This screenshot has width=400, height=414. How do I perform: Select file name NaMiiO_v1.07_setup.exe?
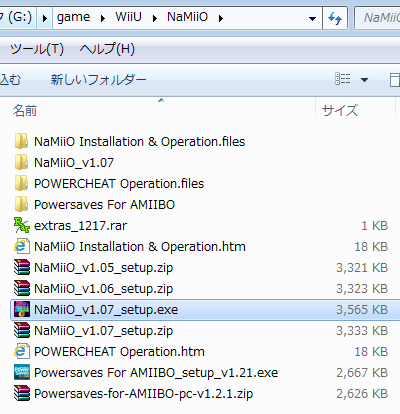tap(106, 310)
